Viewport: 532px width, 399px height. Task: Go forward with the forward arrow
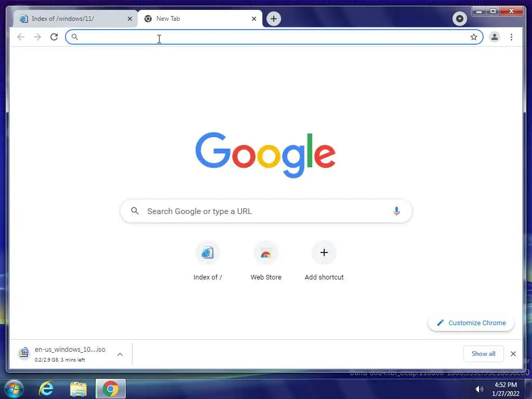tap(37, 37)
